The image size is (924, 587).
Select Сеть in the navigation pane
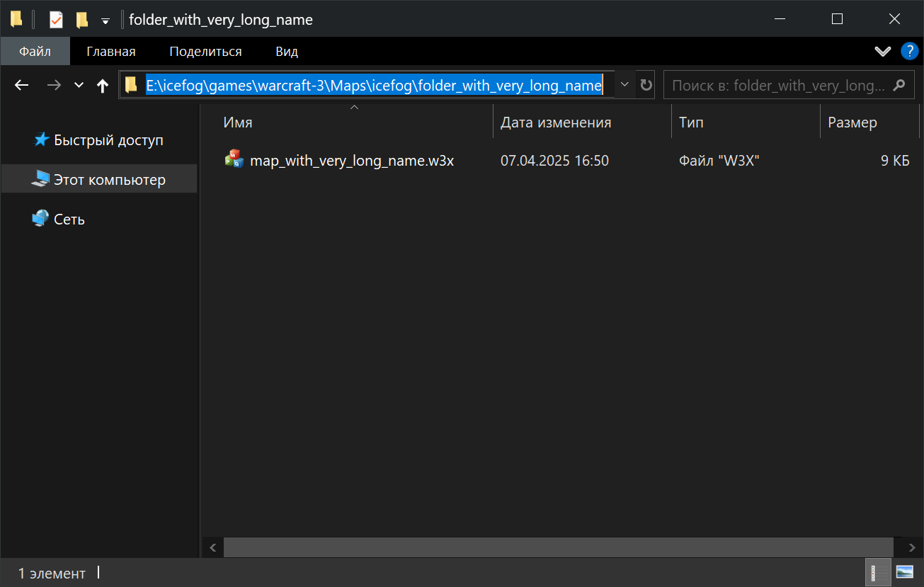pyautogui.click(x=69, y=220)
